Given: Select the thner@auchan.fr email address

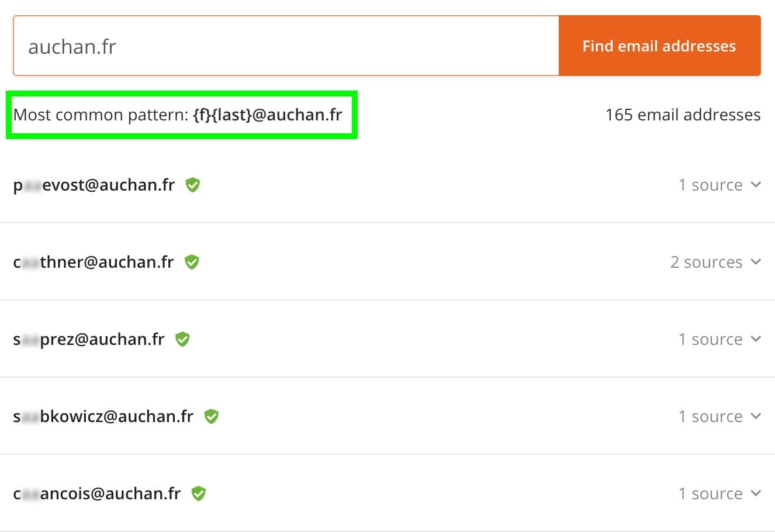Looking at the screenshot, I should tap(94, 262).
